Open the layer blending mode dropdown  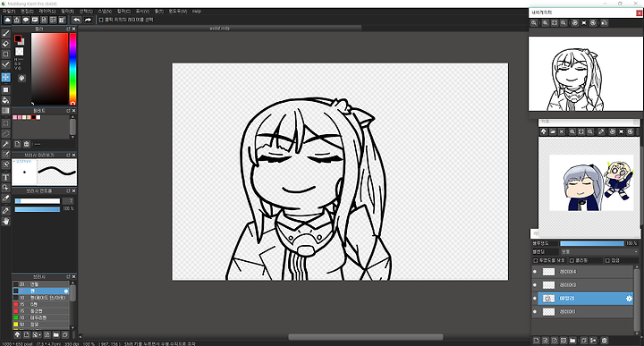pos(599,251)
